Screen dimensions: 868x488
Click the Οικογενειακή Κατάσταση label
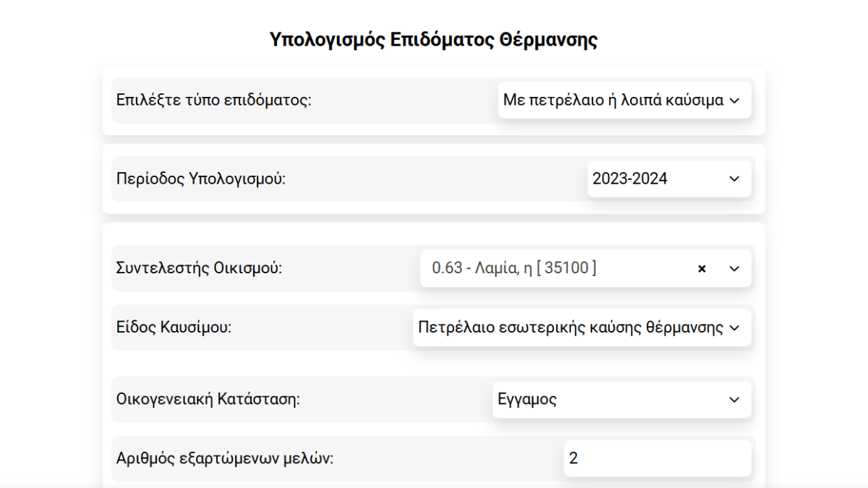208,399
